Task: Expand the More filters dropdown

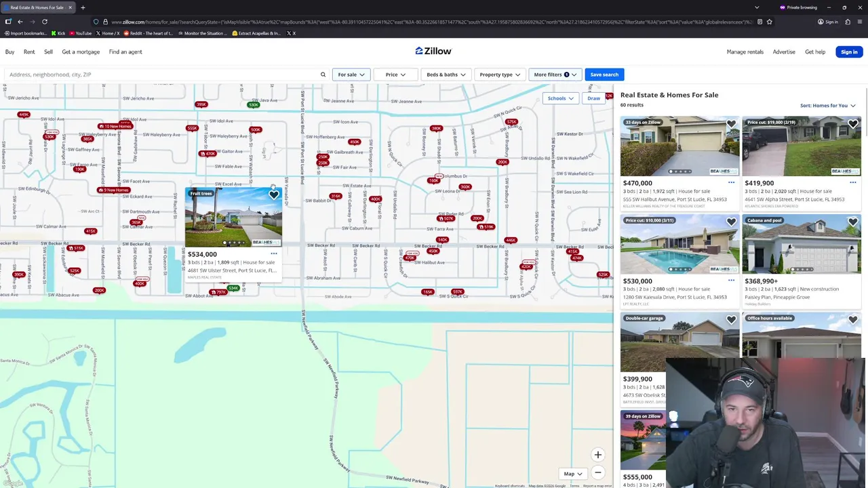Action: [555, 75]
